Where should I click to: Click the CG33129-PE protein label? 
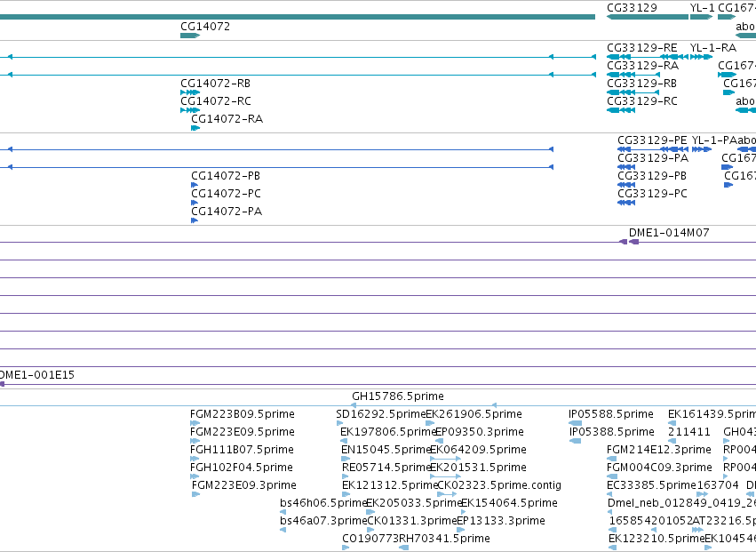tap(652, 140)
